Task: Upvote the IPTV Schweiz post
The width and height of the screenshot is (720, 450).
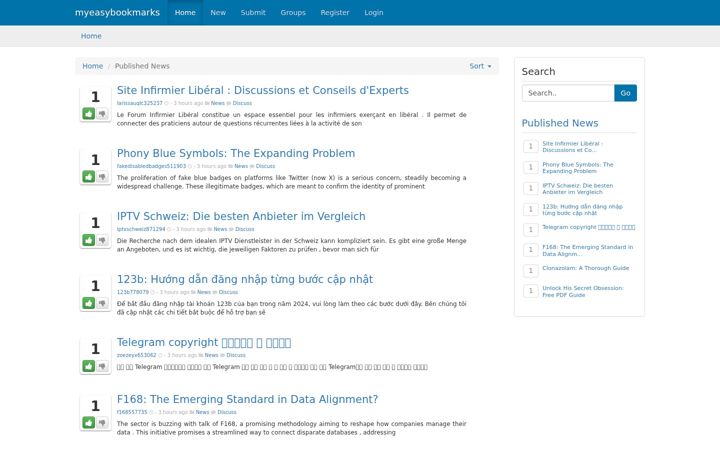Action: [89, 240]
